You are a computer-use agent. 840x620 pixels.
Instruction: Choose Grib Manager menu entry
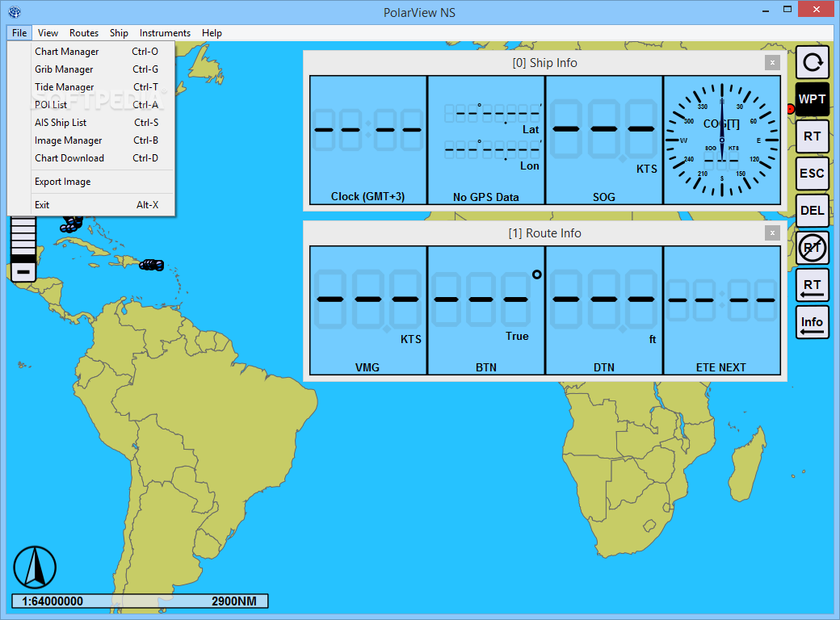91,69
